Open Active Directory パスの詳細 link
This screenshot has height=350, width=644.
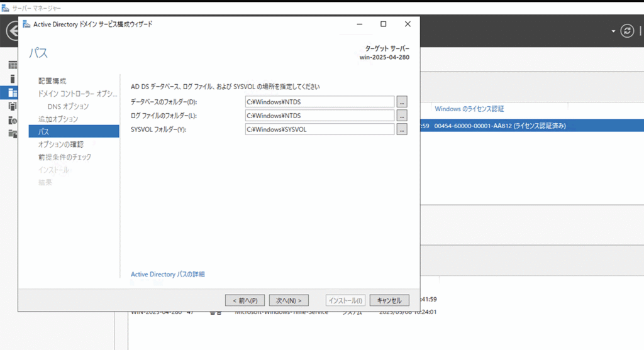pyautogui.click(x=167, y=274)
